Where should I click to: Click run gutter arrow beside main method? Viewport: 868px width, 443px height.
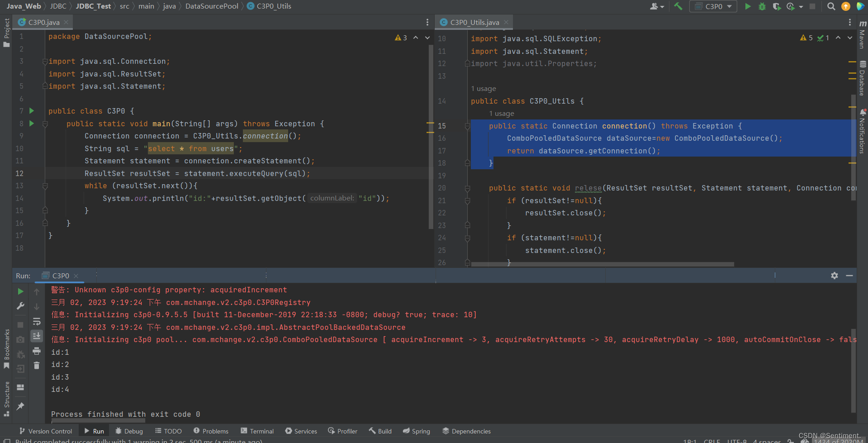click(32, 123)
